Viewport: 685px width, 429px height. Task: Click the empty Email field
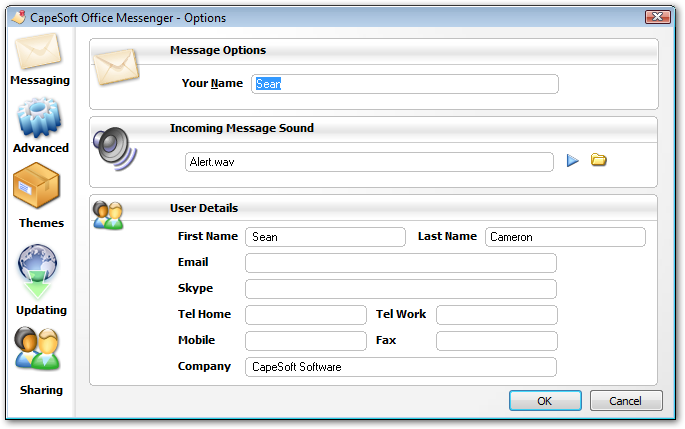point(400,263)
